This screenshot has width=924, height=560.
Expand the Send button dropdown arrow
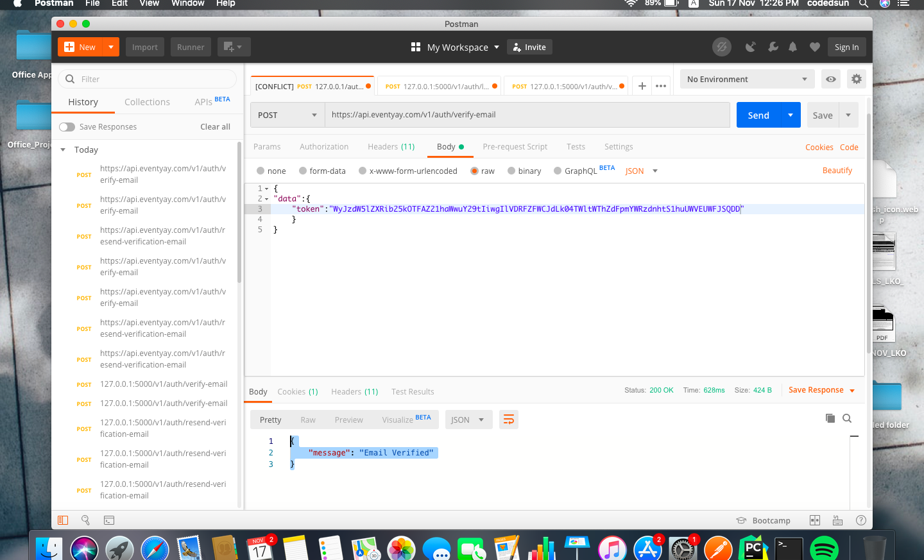[791, 115]
